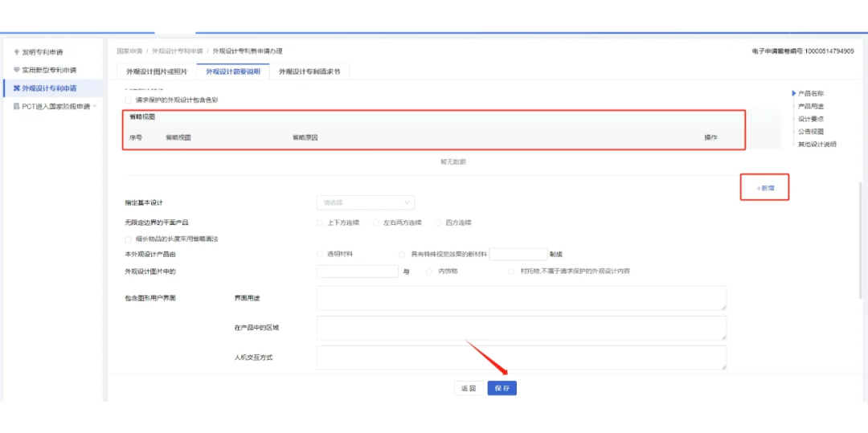Click the input after 外观设计图片中的
Image resolution: width=868 pixels, height=433 pixels.
[x=358, y=272]
